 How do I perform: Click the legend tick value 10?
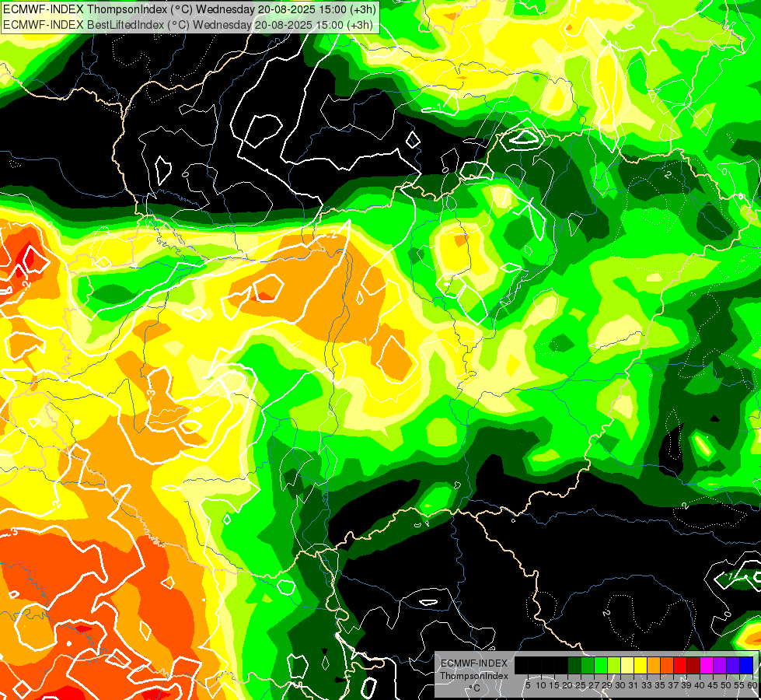[x=541, y=685]
